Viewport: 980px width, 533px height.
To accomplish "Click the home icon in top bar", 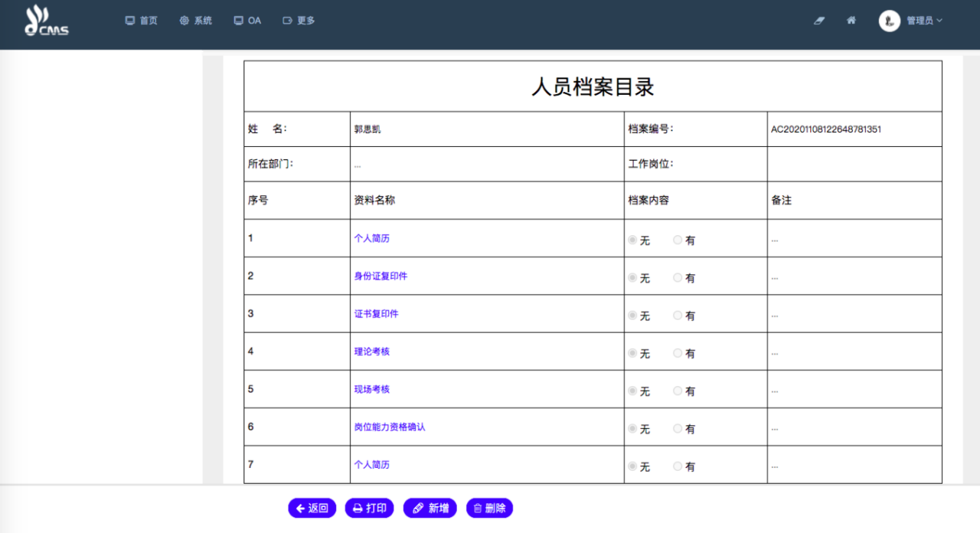I will tap(851, 21).
